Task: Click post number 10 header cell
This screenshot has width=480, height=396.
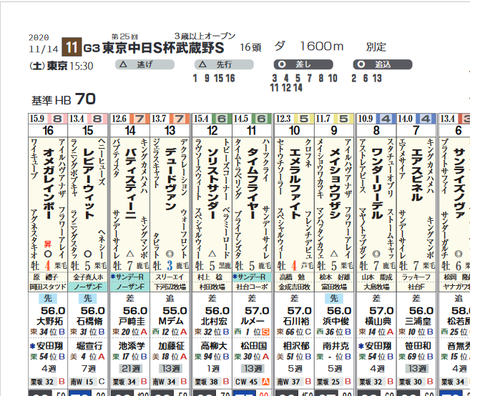Action: [294, 131]
